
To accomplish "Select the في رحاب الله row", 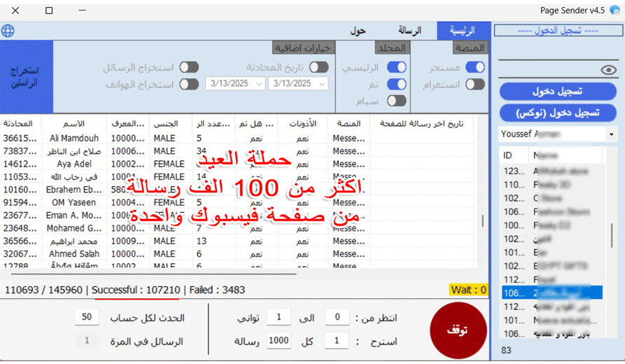I will tap(237, 176).
